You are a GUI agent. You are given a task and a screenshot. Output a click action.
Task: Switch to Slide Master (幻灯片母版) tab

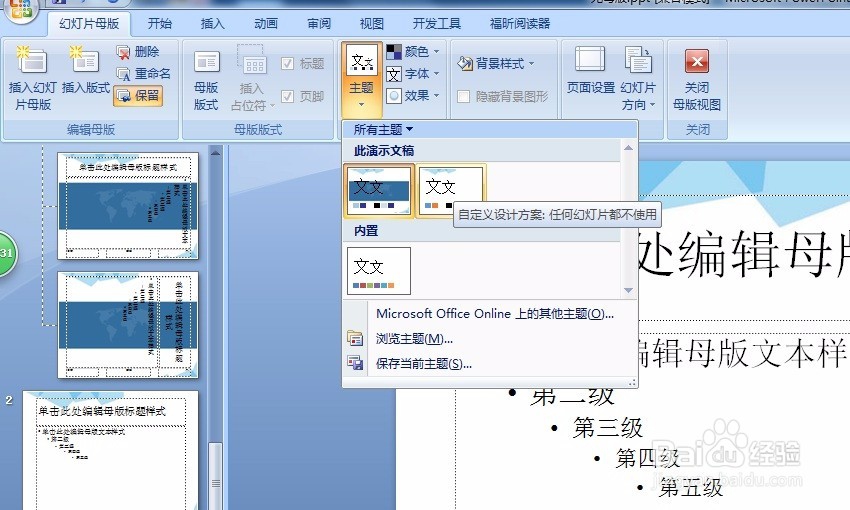(89, 23)
